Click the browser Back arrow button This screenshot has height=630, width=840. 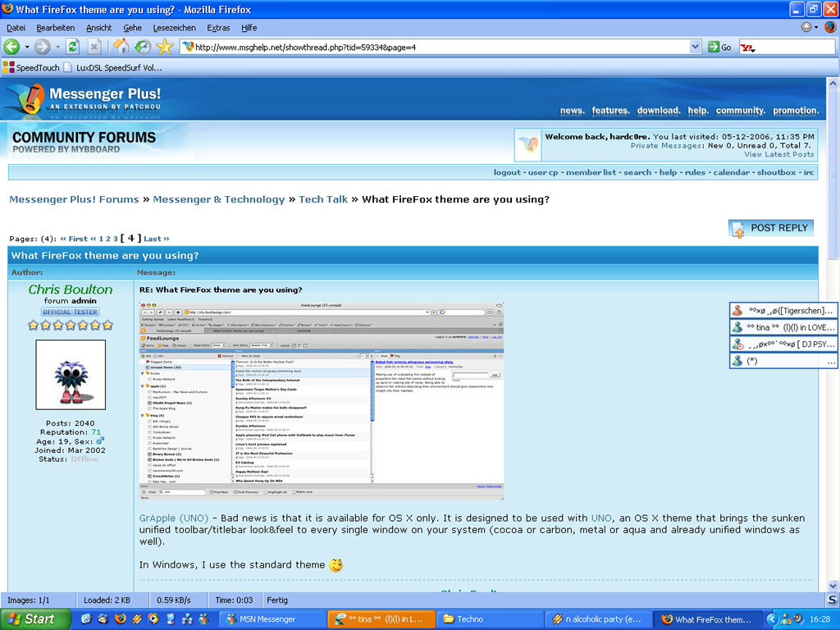pos(12,47)
